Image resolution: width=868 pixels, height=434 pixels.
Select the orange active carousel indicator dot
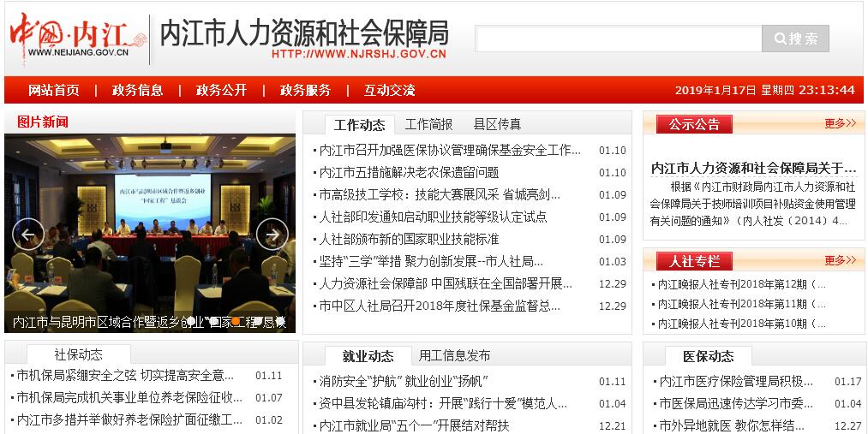(x=235, y=322)
